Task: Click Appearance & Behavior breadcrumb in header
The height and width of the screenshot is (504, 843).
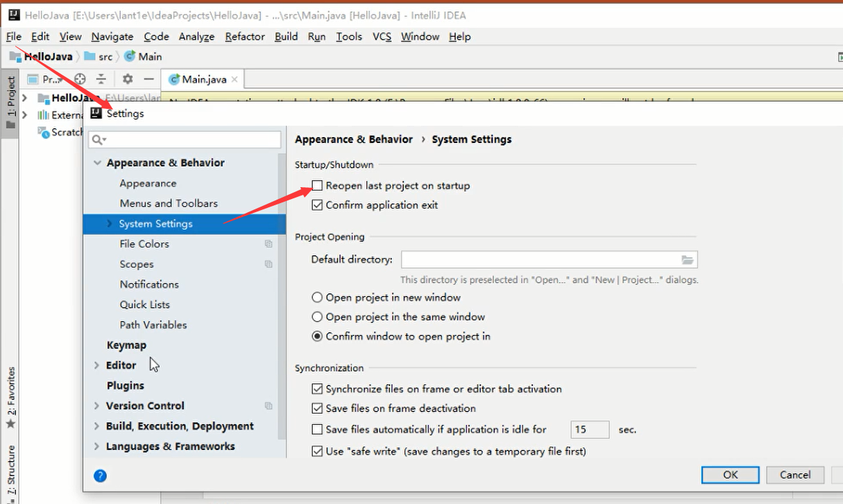Action: click(x=354, y=139)
